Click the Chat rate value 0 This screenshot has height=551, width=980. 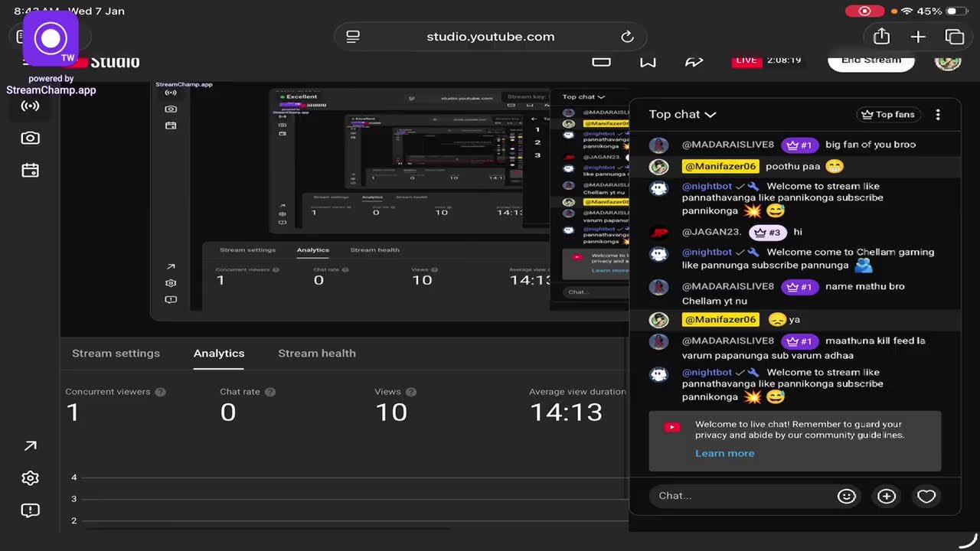pyautogui.click(x=228, y=412)
